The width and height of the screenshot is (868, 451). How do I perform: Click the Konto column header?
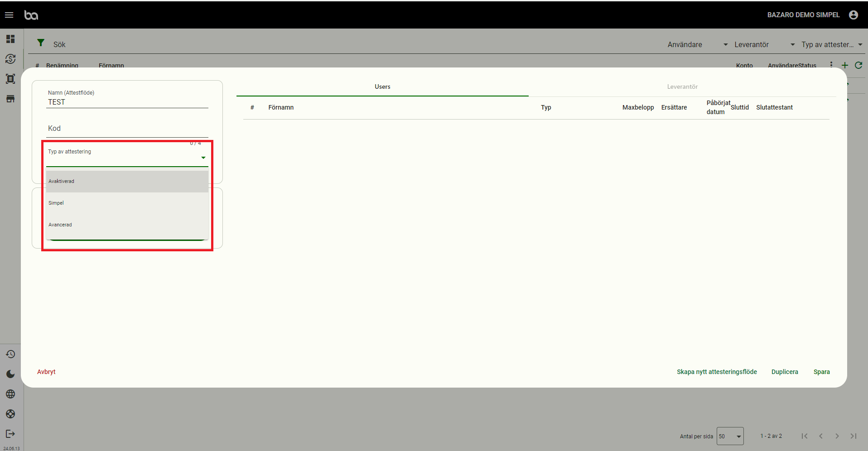click(x=744, y=65)
